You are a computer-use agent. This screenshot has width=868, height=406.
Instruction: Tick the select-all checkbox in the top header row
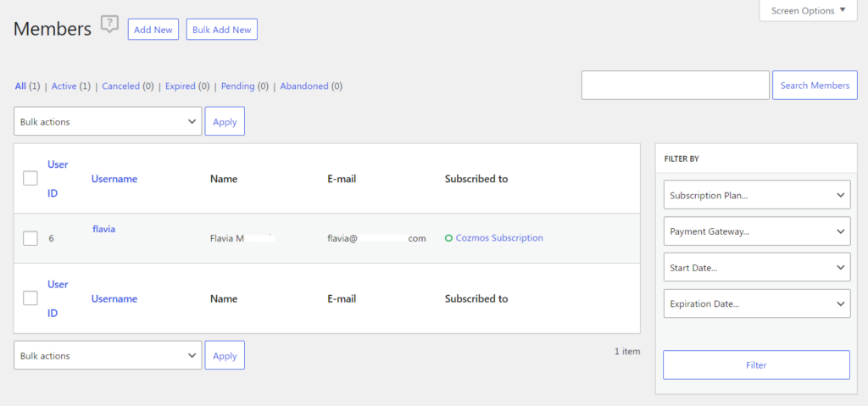coord(31,178)
